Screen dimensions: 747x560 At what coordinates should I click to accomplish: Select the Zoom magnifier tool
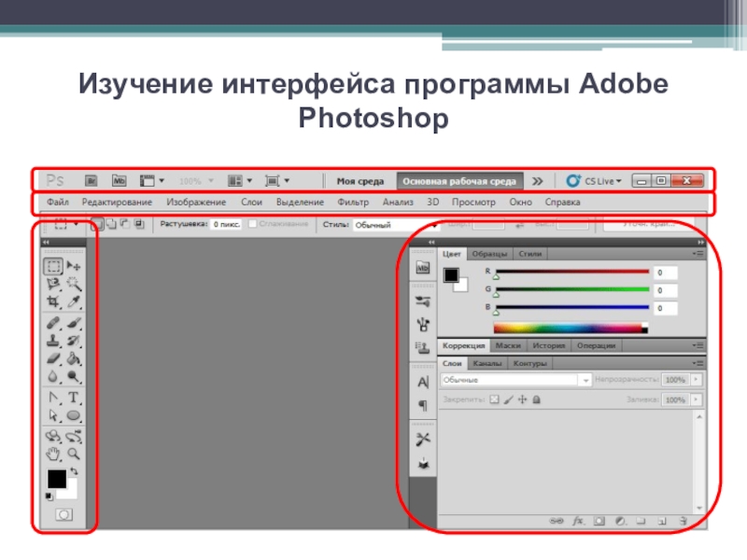tap(74, 454)
